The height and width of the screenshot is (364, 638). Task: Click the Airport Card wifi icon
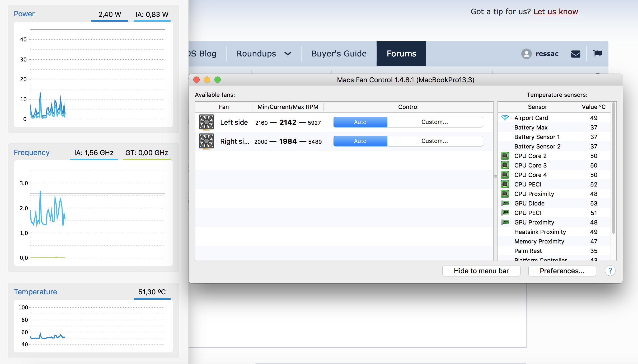[505, 118]
